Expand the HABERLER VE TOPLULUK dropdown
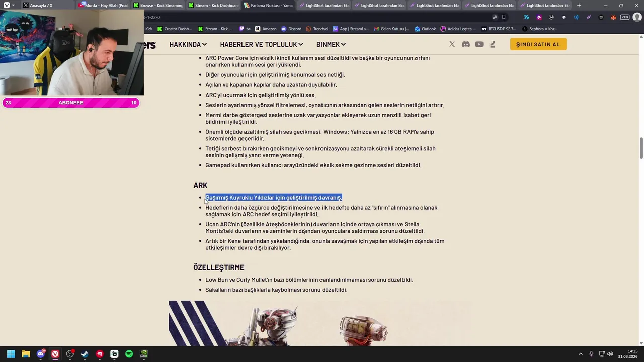 pos(261,44)
